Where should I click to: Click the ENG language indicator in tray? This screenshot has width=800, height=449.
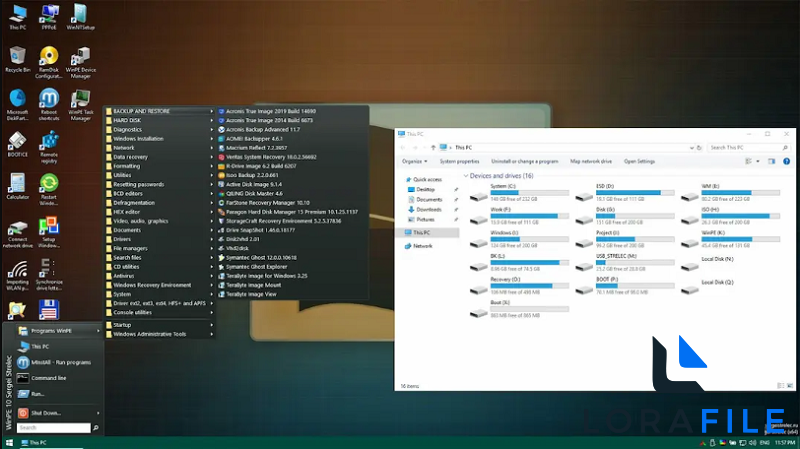(764, 443)
